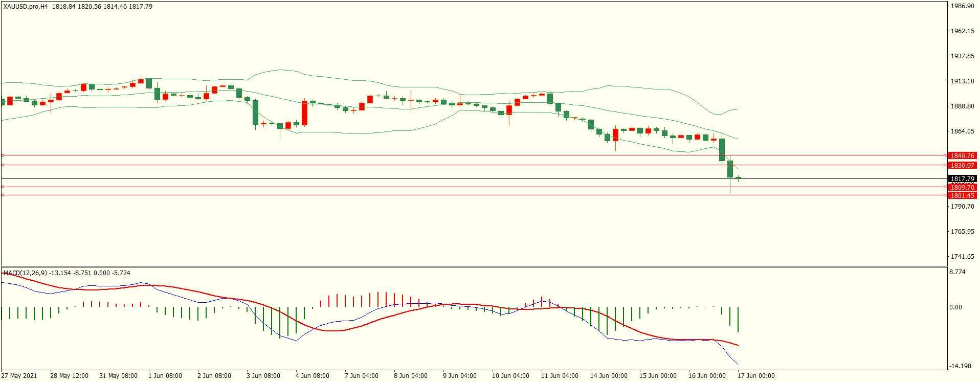Click the MACD 0.00 axis level

point(955,307)
